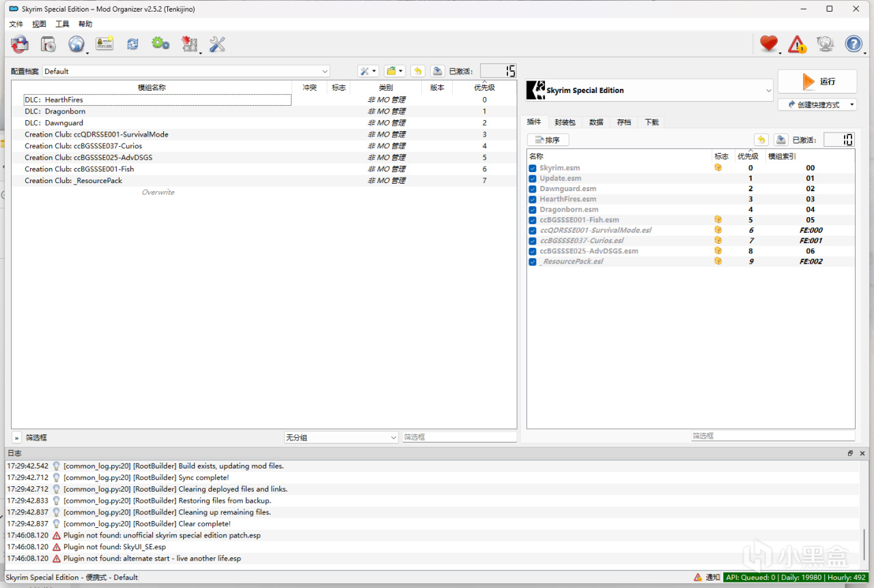Viewport: 874px width, 588px height.
Task: Click create backup icon above plugin list
Action: [781, 140]
